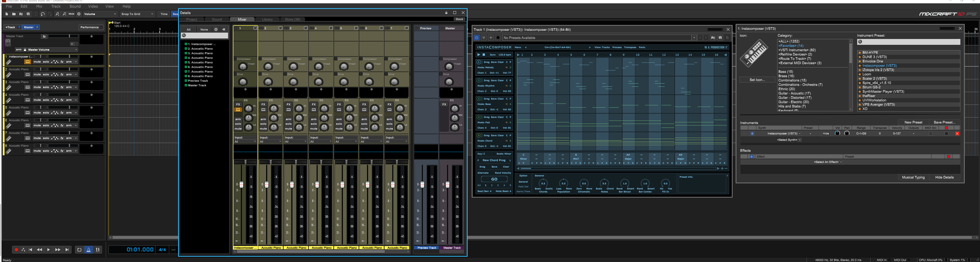Click fast forward in transport bar
This screenshot has height=262, width=980.
[x=57, y=250]
